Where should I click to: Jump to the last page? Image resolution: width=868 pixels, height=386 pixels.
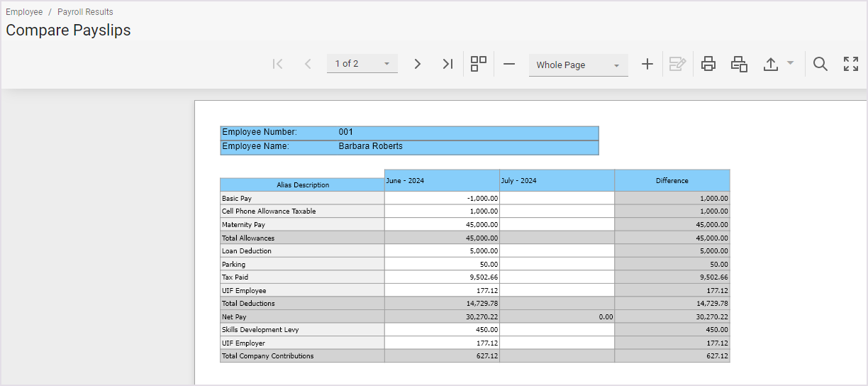click(447, 64)
